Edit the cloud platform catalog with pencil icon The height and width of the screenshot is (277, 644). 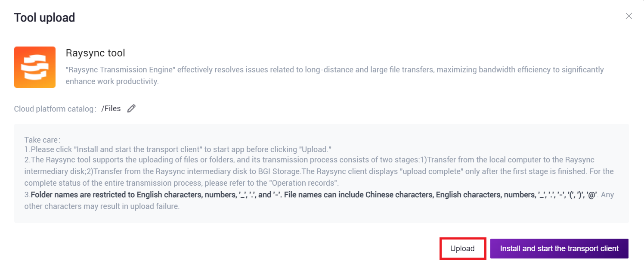(132, 109)
